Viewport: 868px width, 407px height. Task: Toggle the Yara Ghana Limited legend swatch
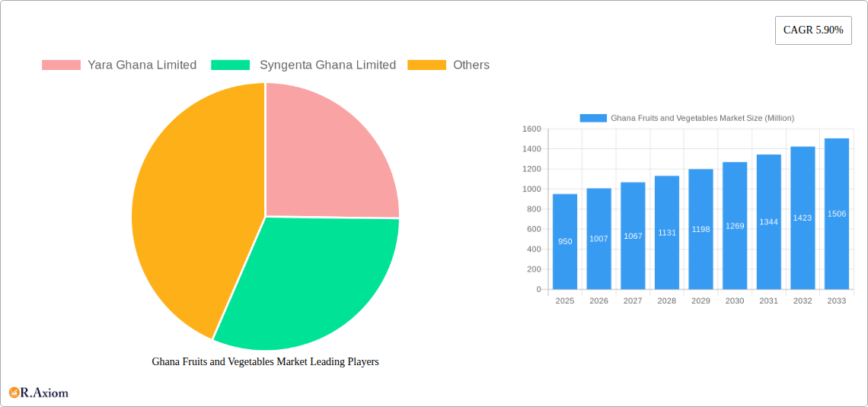click(x=61, y=65)
